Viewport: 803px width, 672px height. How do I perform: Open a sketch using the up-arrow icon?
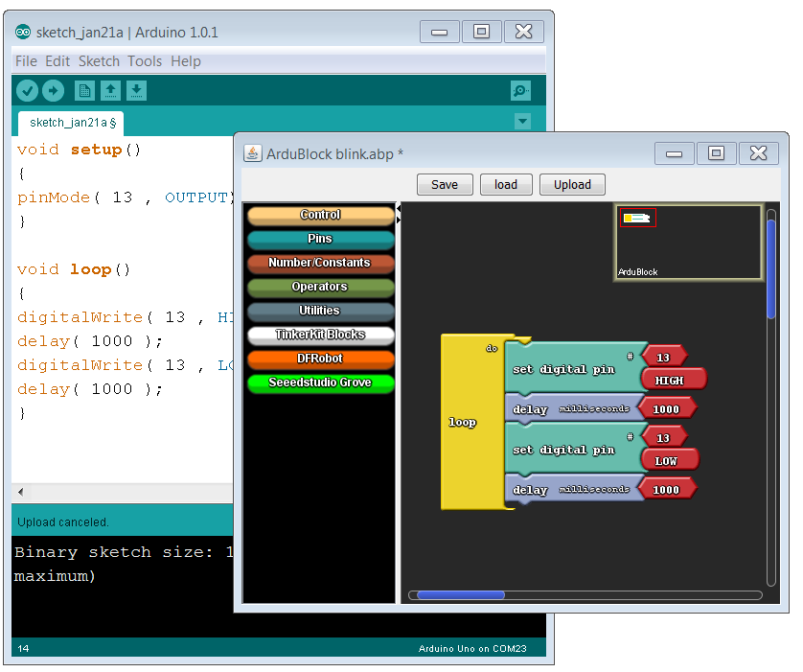pos(111,91)
